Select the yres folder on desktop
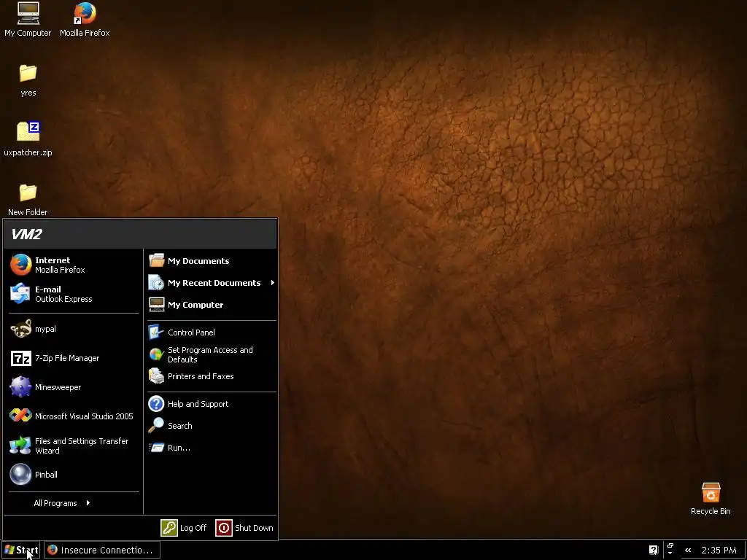This screenshot has height=560, width=747. pyautogui.click(x=28, y=80)
